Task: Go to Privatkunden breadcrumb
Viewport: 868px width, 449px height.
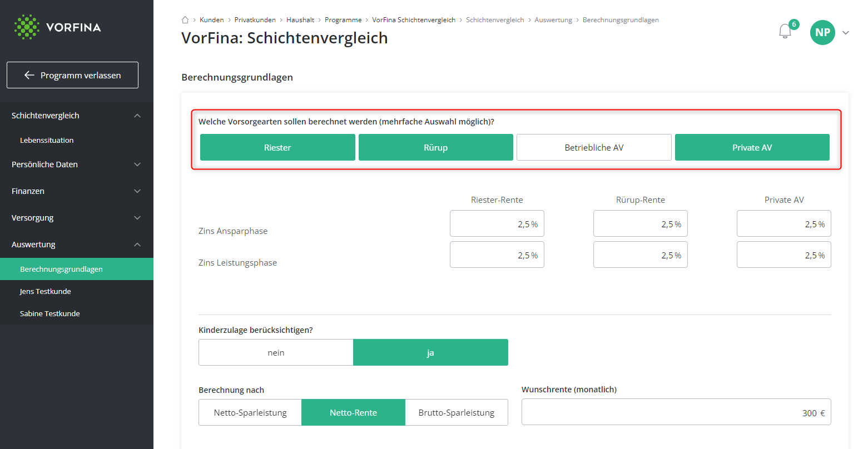Action: coord(255,20)
